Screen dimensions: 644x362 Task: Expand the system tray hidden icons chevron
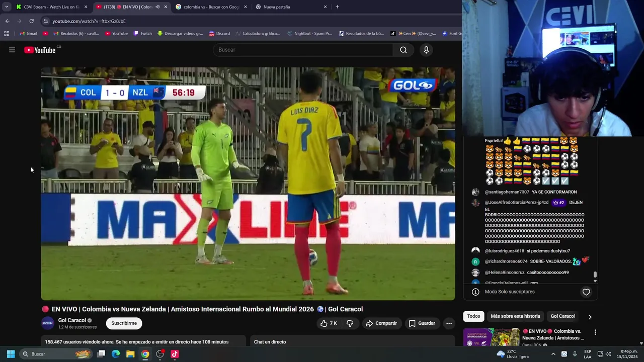[x=553, y=354]
